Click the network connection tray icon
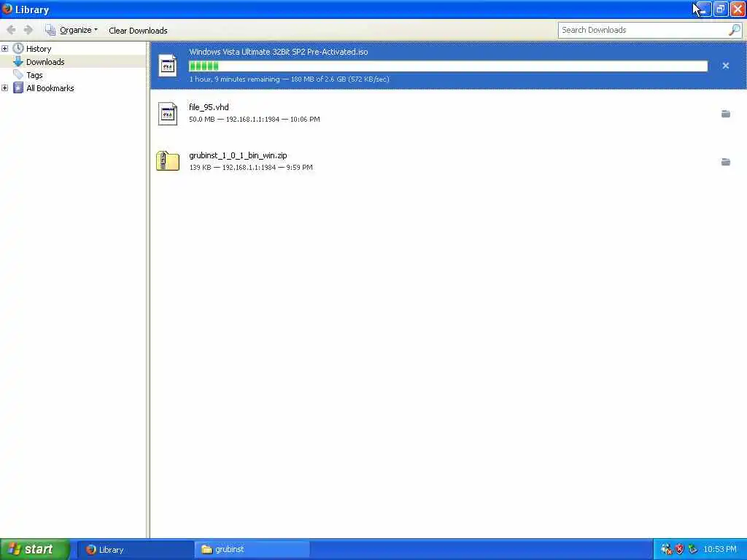 pyautogui.click(x=666, y=549)
